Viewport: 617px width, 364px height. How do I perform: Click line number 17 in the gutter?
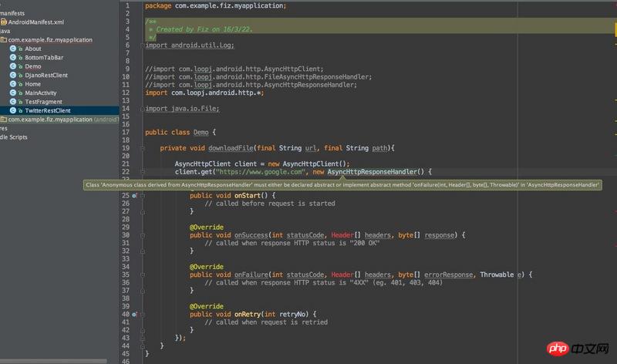[x=126, y=132]
